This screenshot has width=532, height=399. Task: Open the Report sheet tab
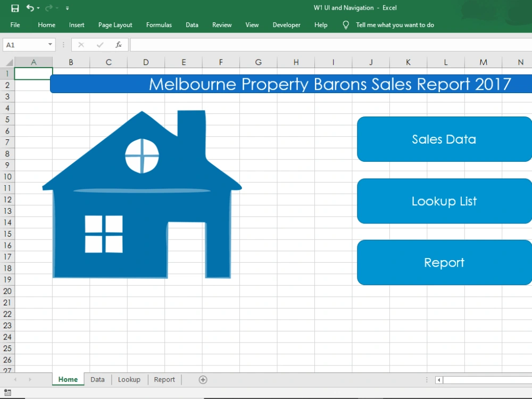(x=164, y=379)
